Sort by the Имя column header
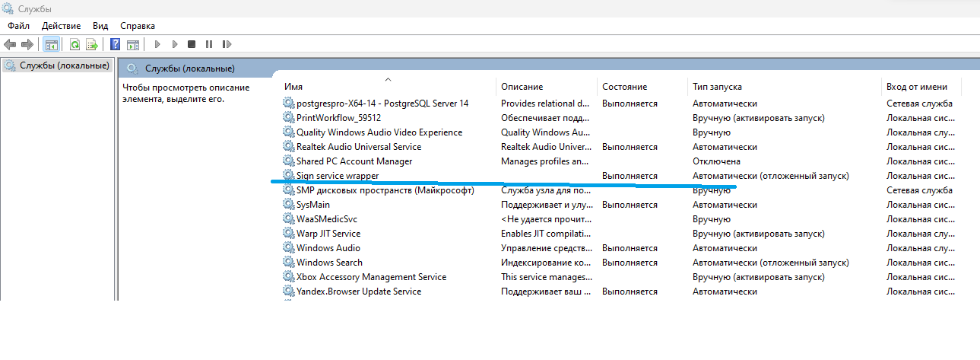 (x=293, y=87)
